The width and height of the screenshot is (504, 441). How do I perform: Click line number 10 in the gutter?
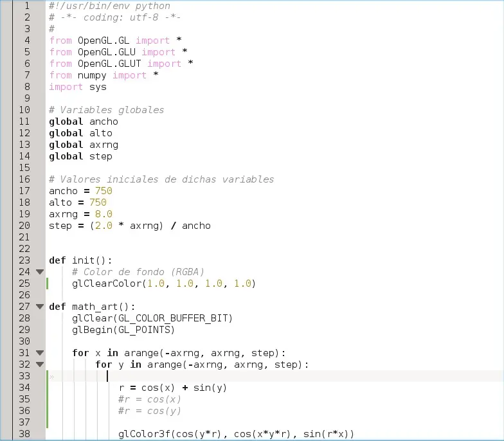[24, 110]
